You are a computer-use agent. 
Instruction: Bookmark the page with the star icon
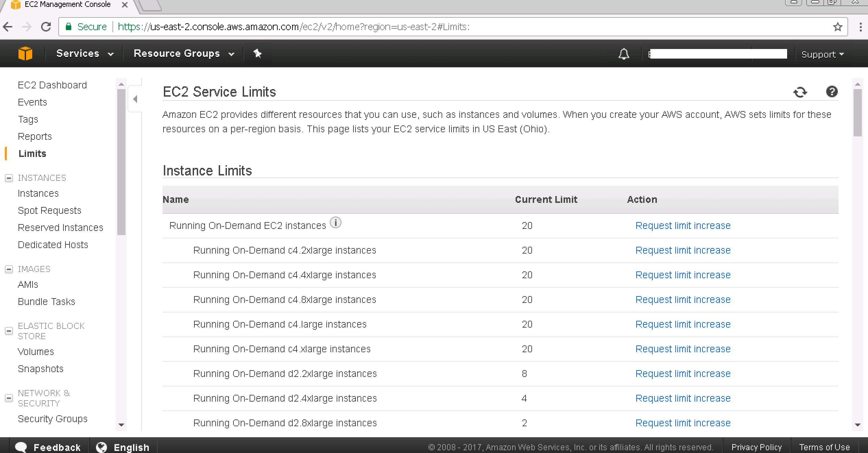tap(837, 27)
